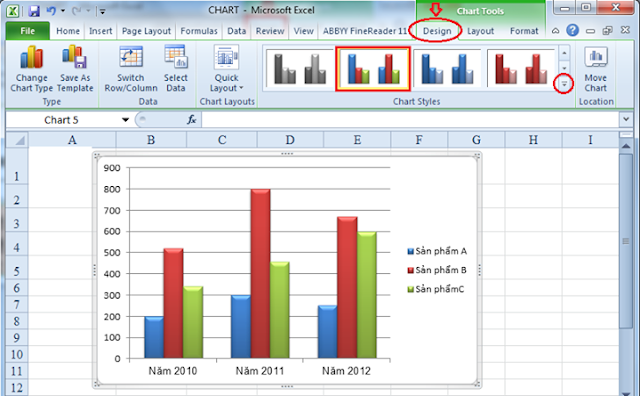Click into the formula bar
This screenshot has height=396, width=640.
(410, 120)
